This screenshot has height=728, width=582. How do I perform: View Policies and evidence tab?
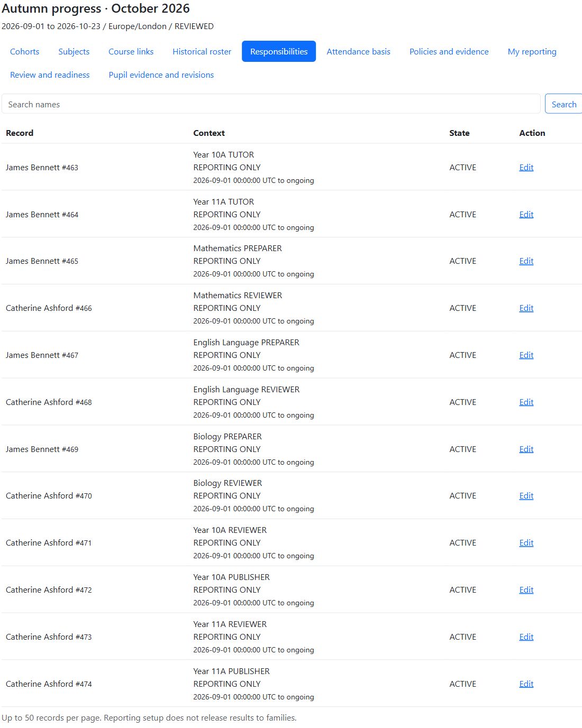(x=449, y=51)
